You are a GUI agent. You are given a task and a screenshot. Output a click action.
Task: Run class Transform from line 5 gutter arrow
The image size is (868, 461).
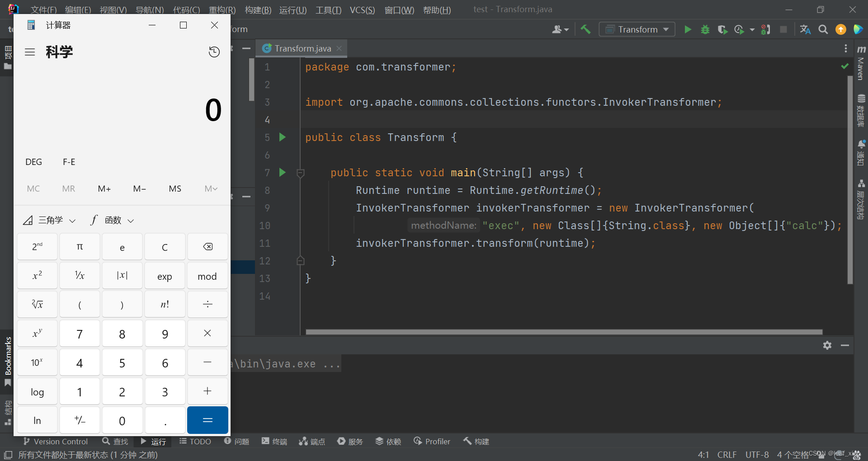283,137
